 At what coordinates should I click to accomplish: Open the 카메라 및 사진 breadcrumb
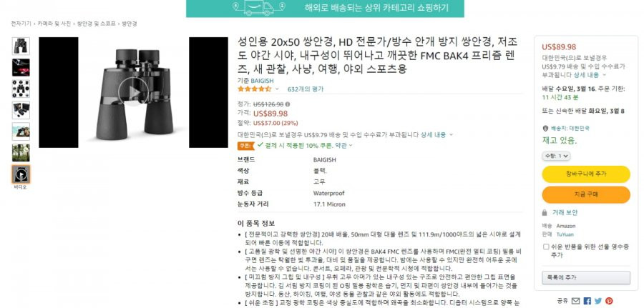click(x=54, y=24)
